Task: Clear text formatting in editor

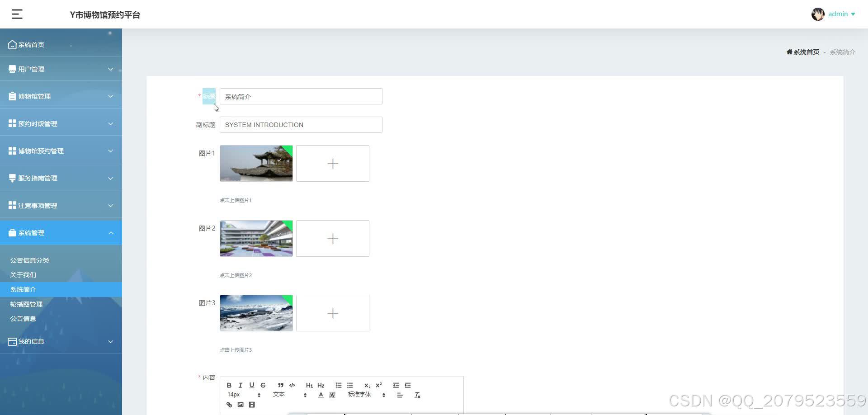Action: tap(417, 395)
